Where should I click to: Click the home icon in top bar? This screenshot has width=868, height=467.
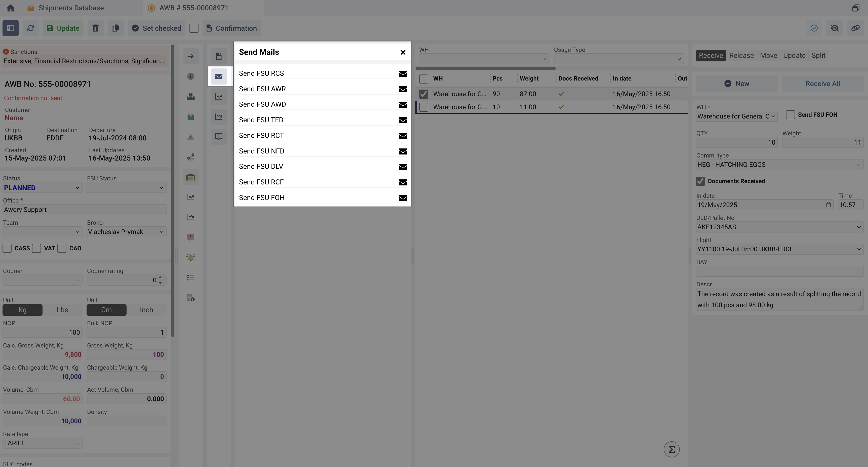point(11,8)
